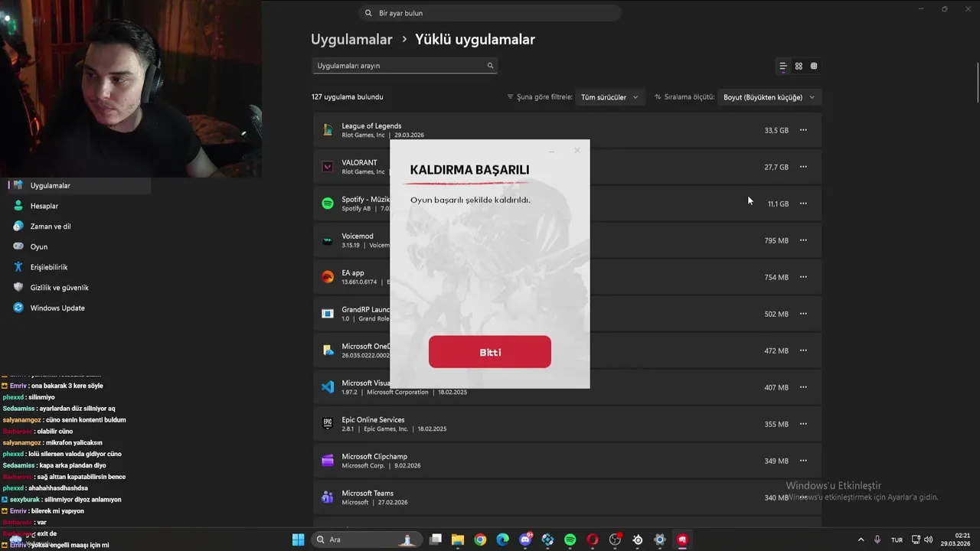Close the Riot uninstall dialog
This screenshot has width=980, height=551.
[577, 150]
